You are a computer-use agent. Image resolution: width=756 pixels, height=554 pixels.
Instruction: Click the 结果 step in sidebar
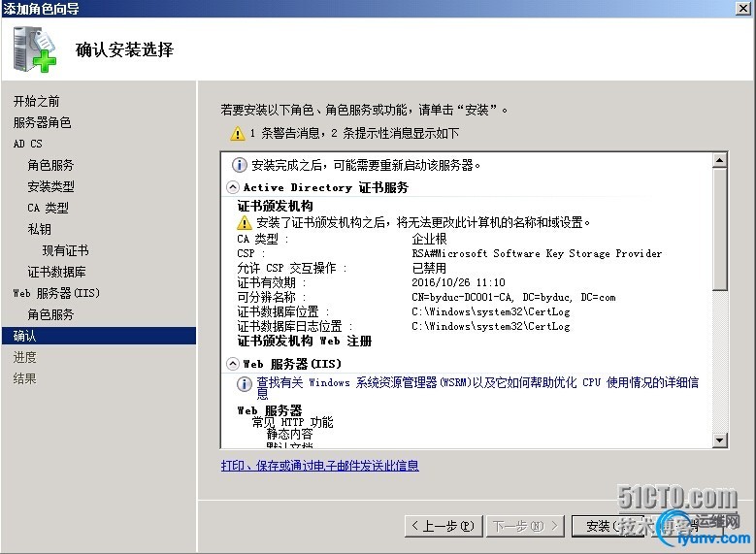click(24, 378)
